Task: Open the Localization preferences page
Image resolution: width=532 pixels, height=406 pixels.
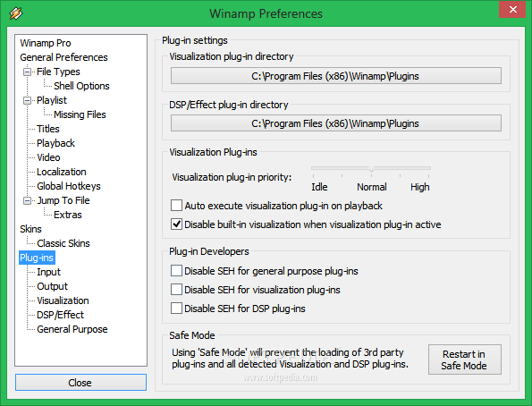Action: coord(62,172)
